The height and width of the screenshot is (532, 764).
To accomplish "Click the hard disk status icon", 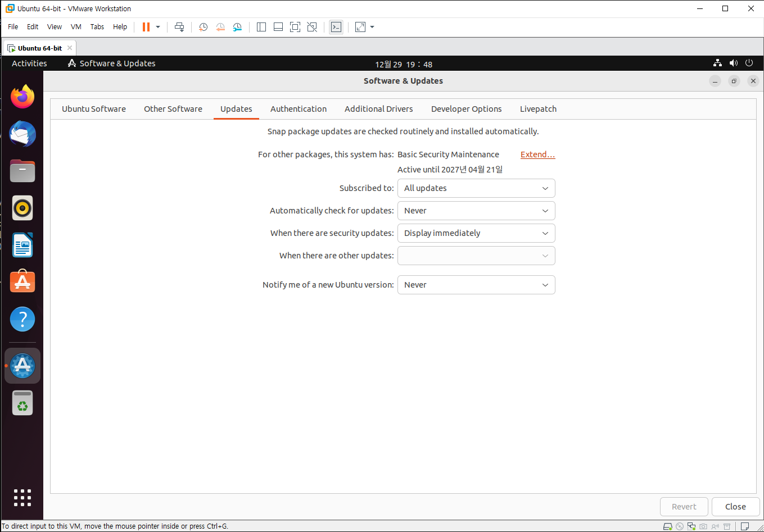I will pyautogui.click(x=668, y=526).
